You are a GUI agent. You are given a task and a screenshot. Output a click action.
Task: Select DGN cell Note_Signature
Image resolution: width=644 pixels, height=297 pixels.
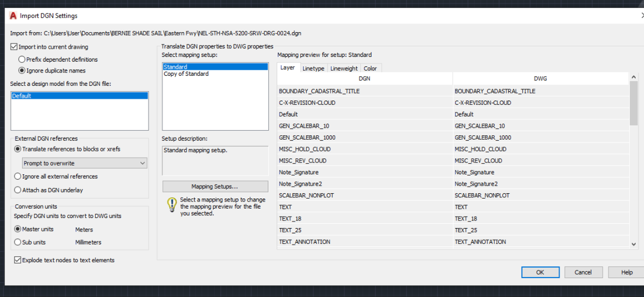click(x=365, y=172)
